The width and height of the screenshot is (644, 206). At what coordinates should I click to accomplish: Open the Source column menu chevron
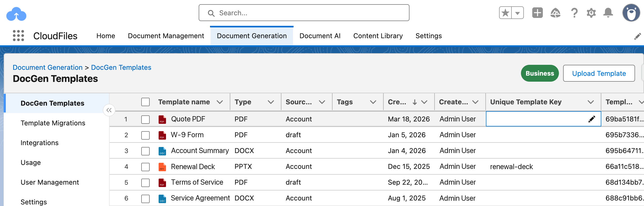[322, 102]
